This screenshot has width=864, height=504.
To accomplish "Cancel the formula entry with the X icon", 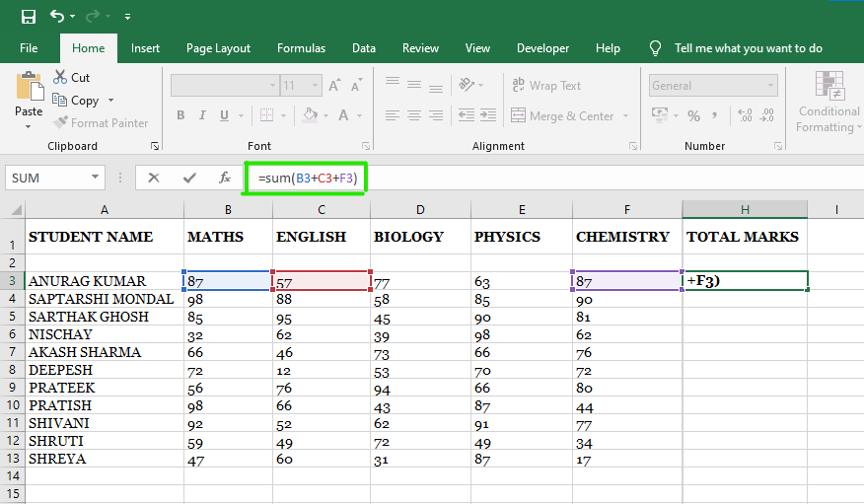I will 154,178.
